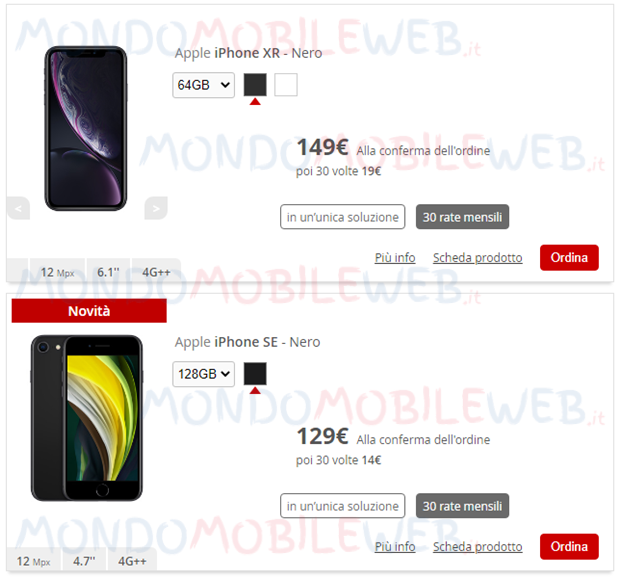Show previous iPhone XR image

pos(18,208)
